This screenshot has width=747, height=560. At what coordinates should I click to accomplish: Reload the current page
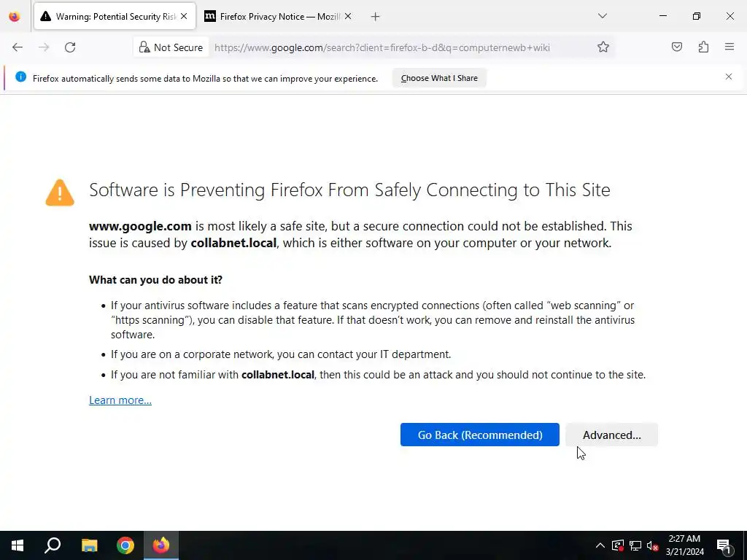[x=70, y=47]
